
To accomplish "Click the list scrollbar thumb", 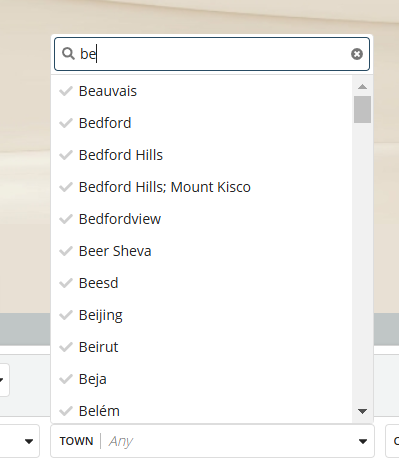I will pyautogui.click(x=362, y=109).
